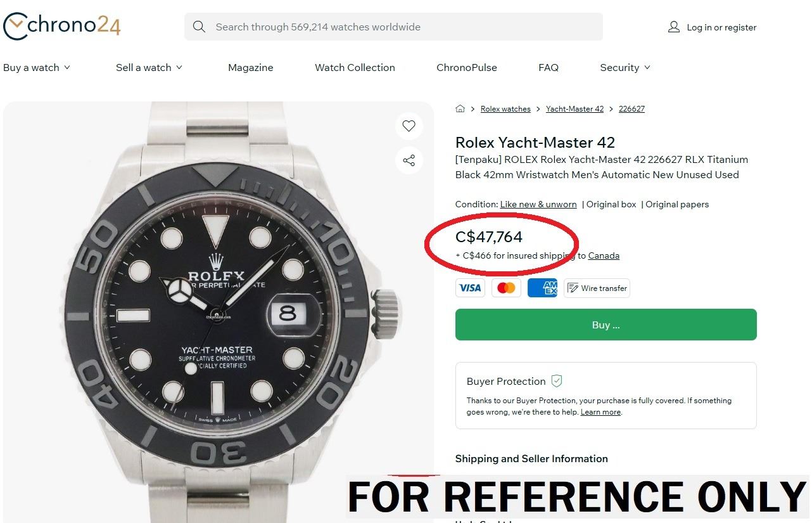Select the American Express payment icon
The image size is (812, 523).
[x=542, y=288]
